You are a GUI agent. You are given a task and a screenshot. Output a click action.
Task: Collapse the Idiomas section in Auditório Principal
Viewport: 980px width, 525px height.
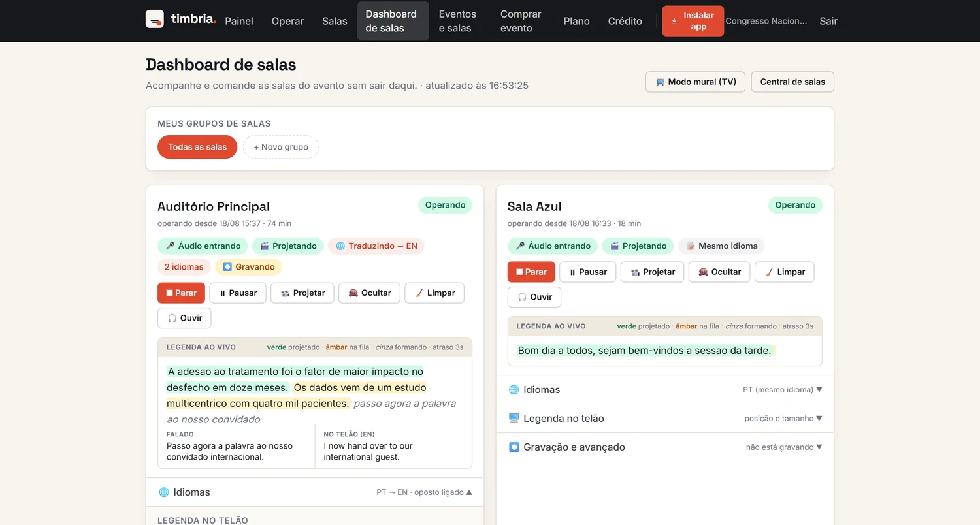315,492
